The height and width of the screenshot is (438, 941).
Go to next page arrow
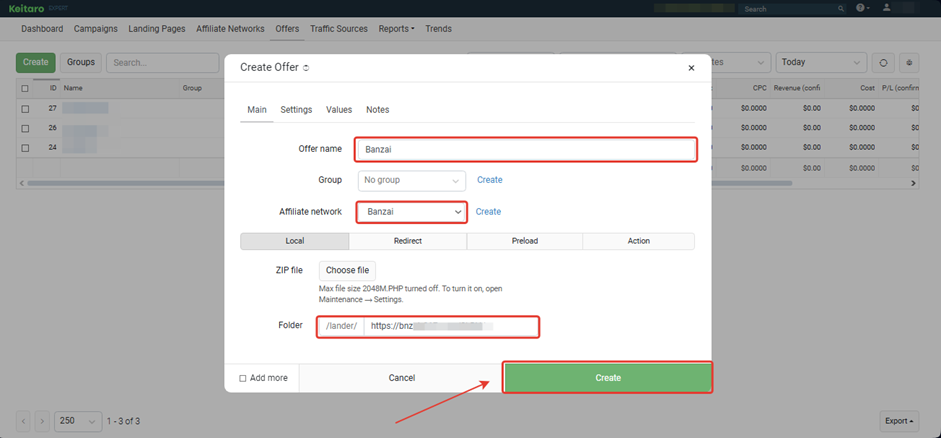pyautogui.click(x=42, y=421)
